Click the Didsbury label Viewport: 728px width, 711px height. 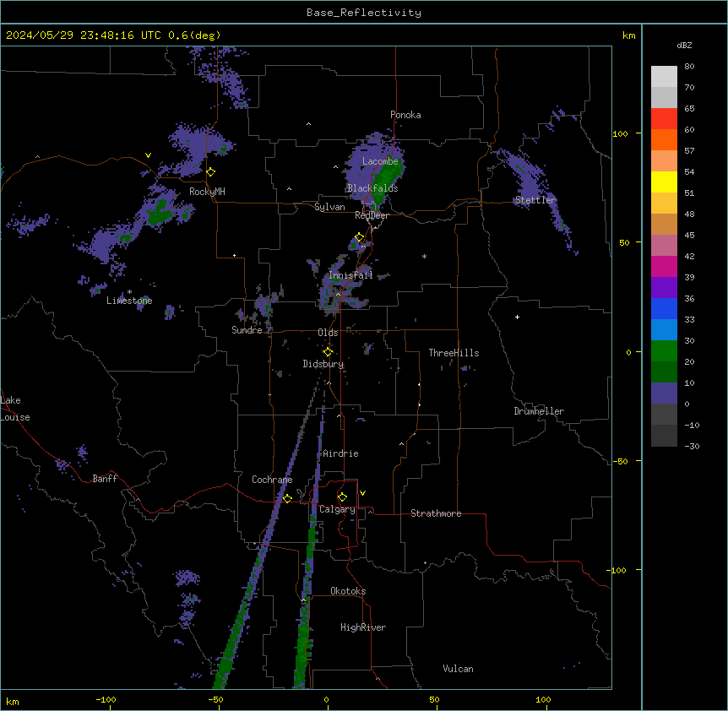click(x=323, y=364)
